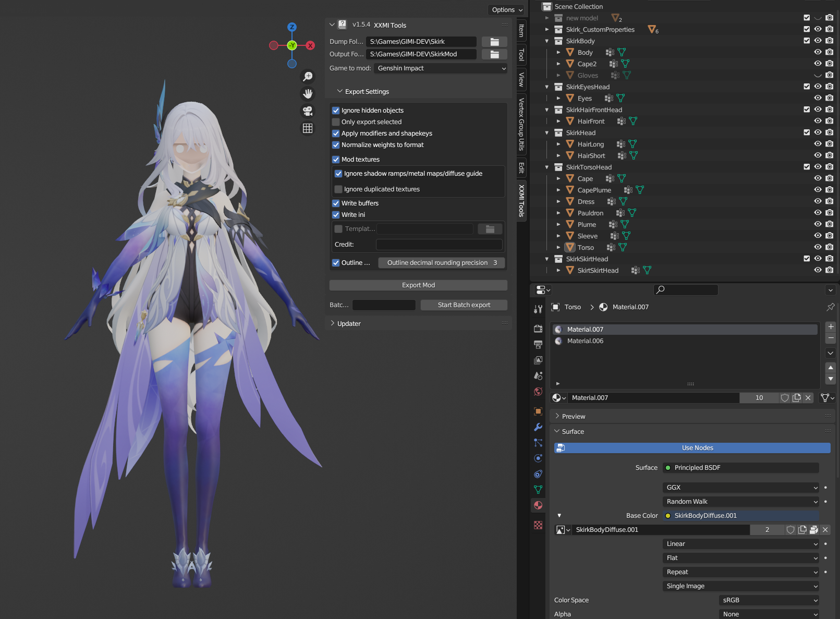
Task: Remove the selected material slot
Action: click(831, 338)
